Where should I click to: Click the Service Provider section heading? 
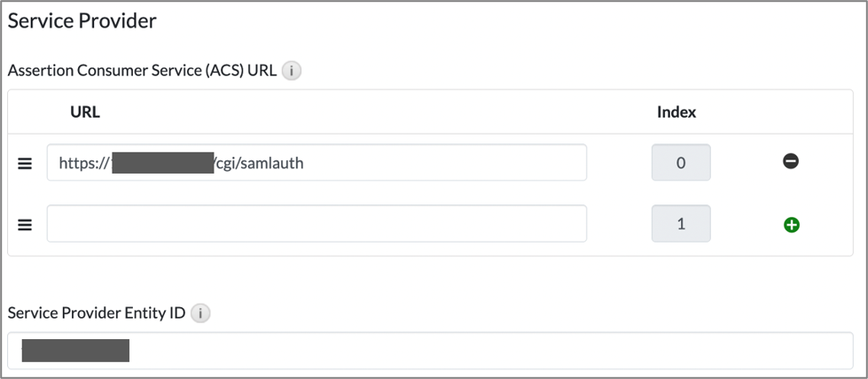point(82,21)
